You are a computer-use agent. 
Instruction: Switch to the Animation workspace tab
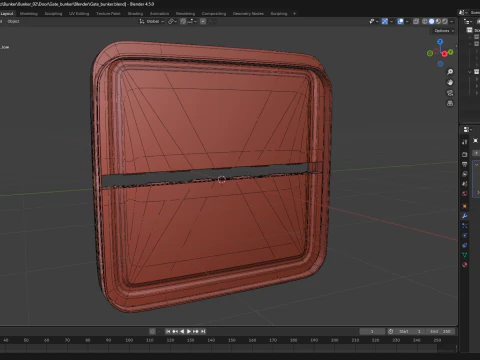tap(159, 14)
